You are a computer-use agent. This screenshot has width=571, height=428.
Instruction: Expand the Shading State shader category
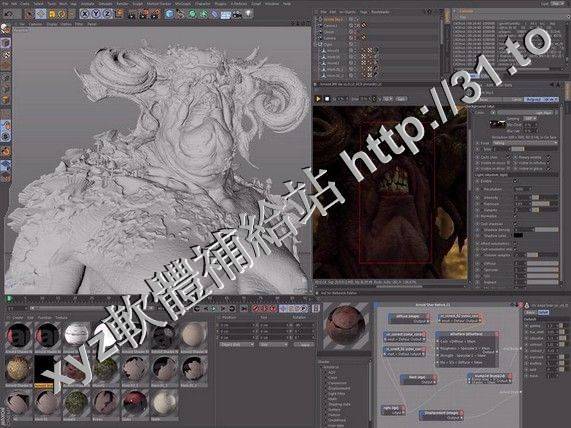click(339, 404)
